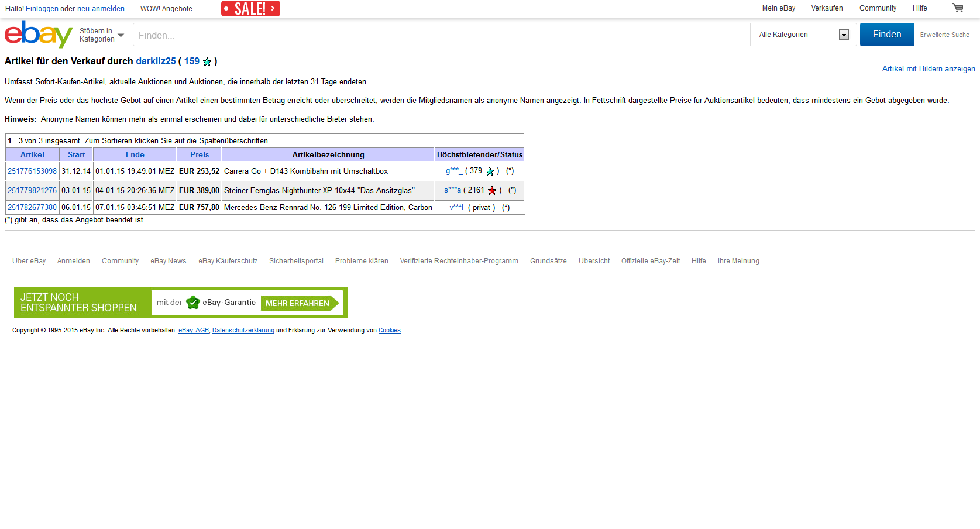The image size is (980, 529).
Task: Click inside the Finden search field
Action: click(x=441, y=35)
